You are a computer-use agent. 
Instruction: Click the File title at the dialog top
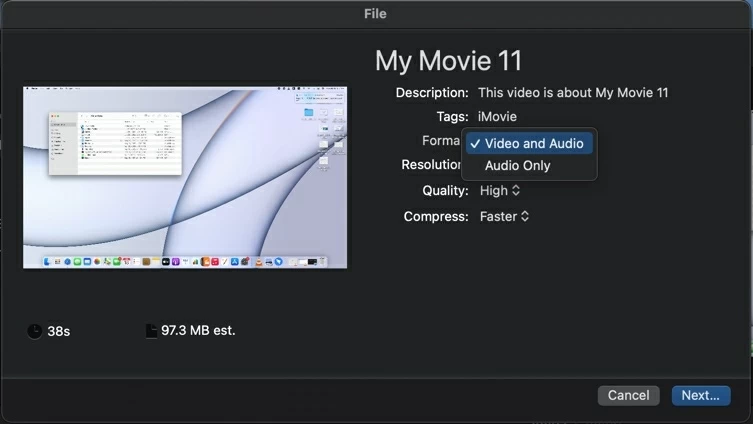coord(375,14)
